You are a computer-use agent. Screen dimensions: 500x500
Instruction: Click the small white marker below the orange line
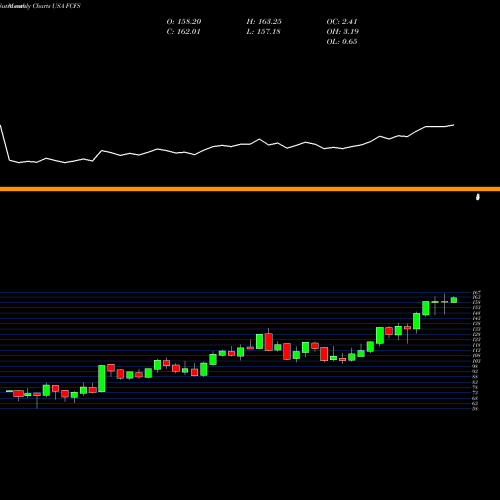[x=478, y=197]
